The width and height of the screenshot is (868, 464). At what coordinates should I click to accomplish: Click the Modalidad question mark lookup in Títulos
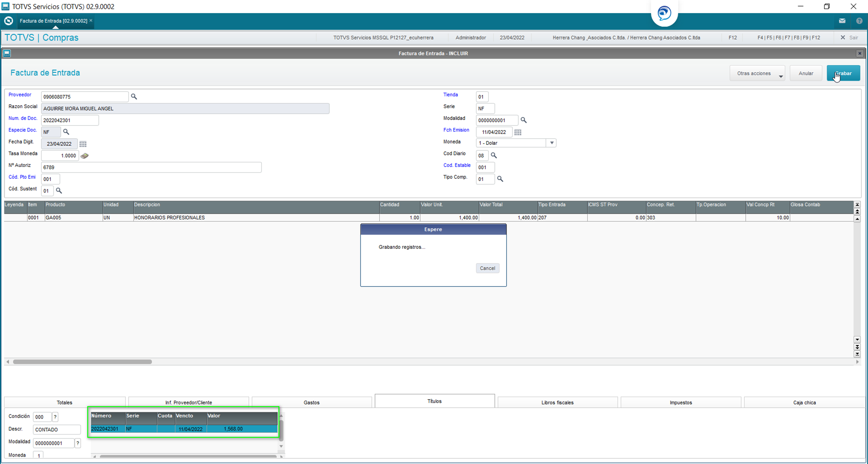78,443
